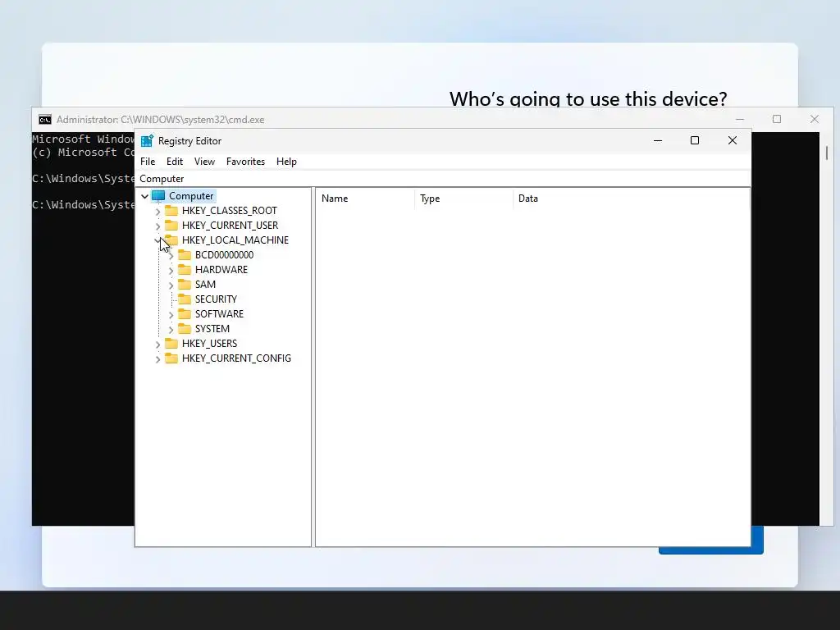Image resolution: width=840 pixels, height=630 pixels.
Task: Click the HKEY_CURRENT_USER folder icon
Action: click(171, 225)
